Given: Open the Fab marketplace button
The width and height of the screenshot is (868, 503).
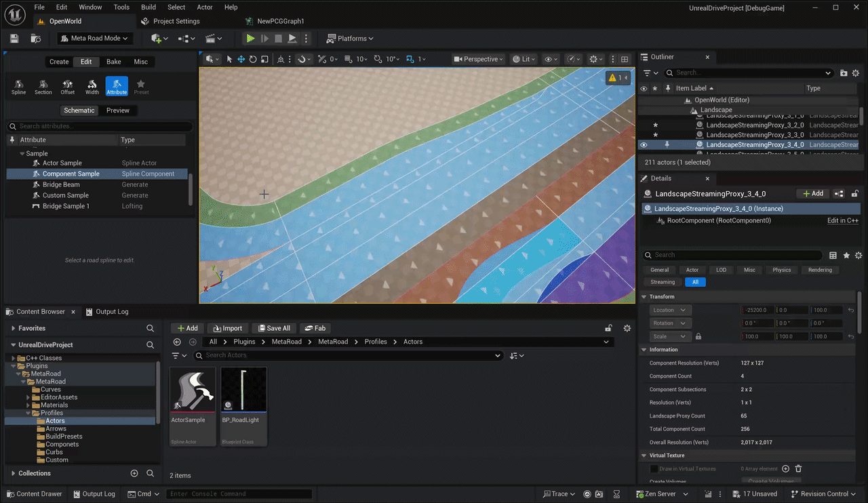Looking at the screenshot, I should (x=315, y=328).
